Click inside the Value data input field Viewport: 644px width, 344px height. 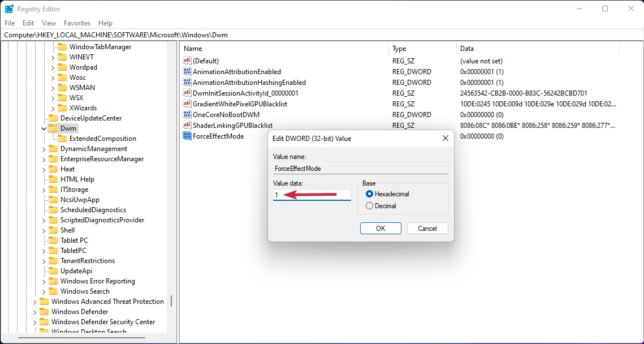click(312, 194)
